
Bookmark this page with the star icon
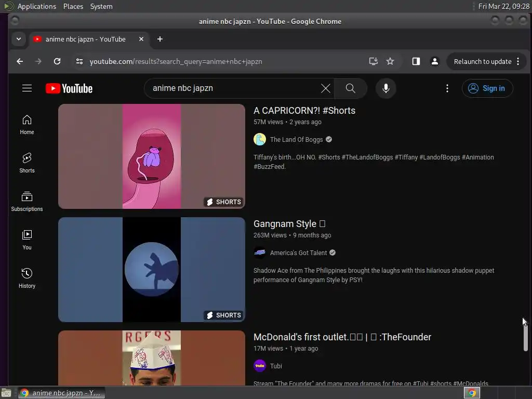390,61
